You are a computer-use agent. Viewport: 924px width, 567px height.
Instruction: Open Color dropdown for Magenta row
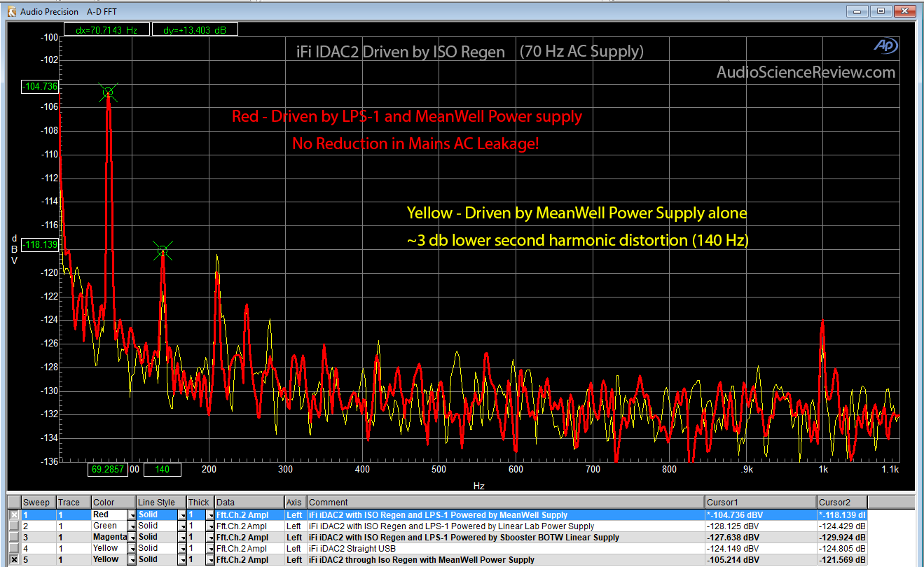(132, 537)
